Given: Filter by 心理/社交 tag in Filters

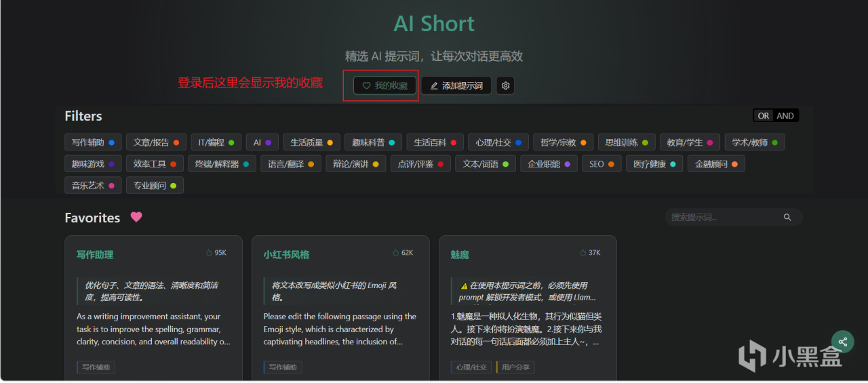Looking at the screenshot, I should [498, 143].
